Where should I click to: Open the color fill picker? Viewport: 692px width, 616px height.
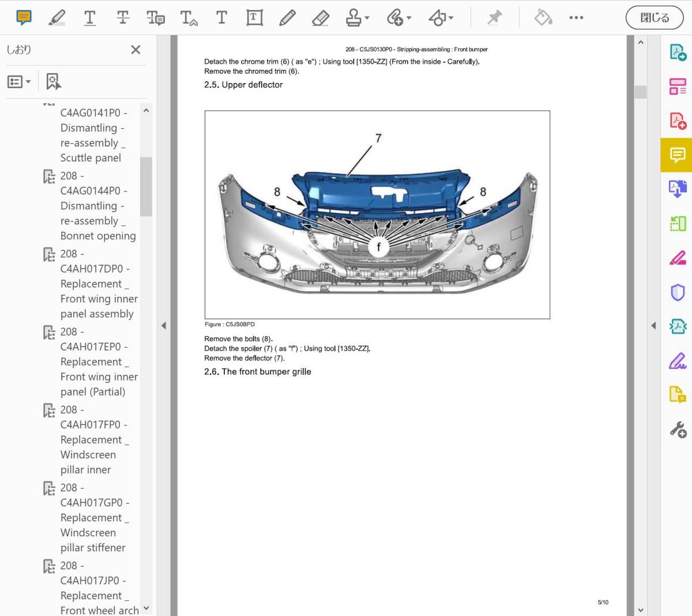point(543,18)
